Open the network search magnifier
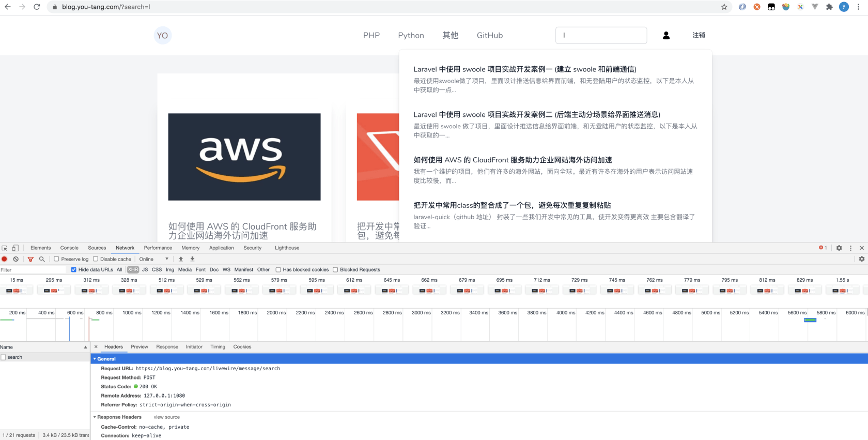Image resolution: width=868 pixels, height=440 pixels. [x=42, y=259]
